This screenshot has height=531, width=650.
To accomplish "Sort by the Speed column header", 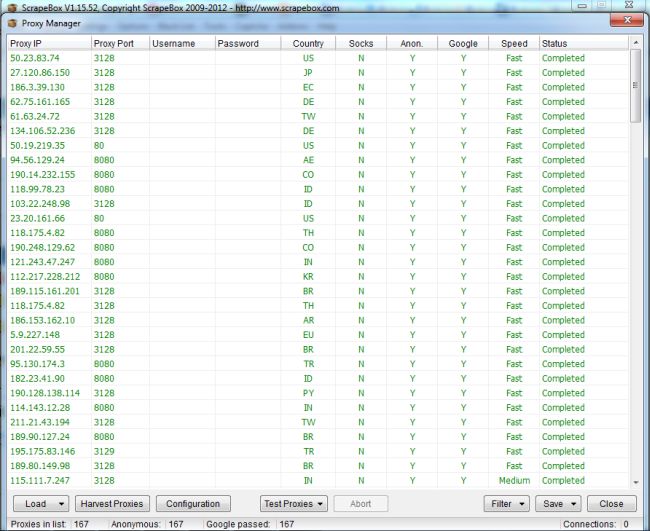I will pyautogui.click(x=514, y=44).
